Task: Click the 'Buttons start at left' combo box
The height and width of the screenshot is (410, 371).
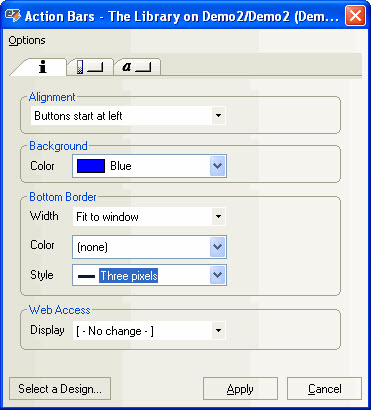Action: tap(128, 116)
